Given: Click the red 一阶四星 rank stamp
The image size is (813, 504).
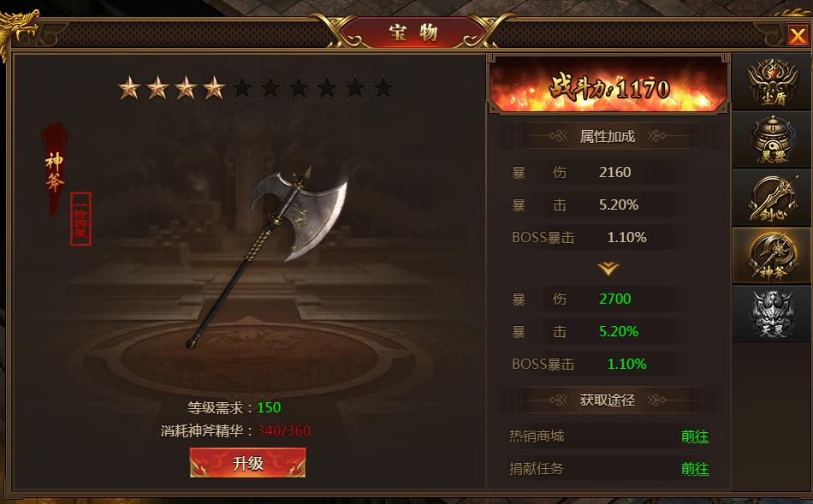Looking at the screenshot, I should [x=80, y=218].
